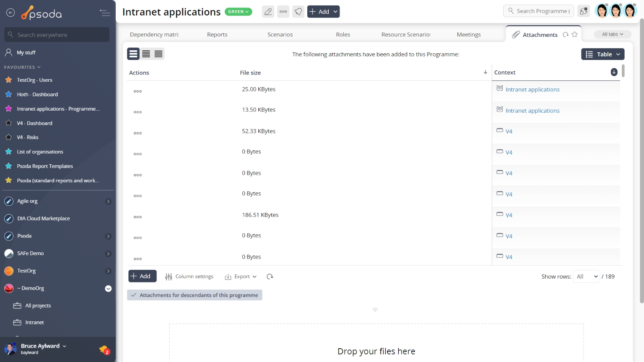This screenshot has height=362, width=644.
Task: Switch to the Roles tab
Action: 343,34
